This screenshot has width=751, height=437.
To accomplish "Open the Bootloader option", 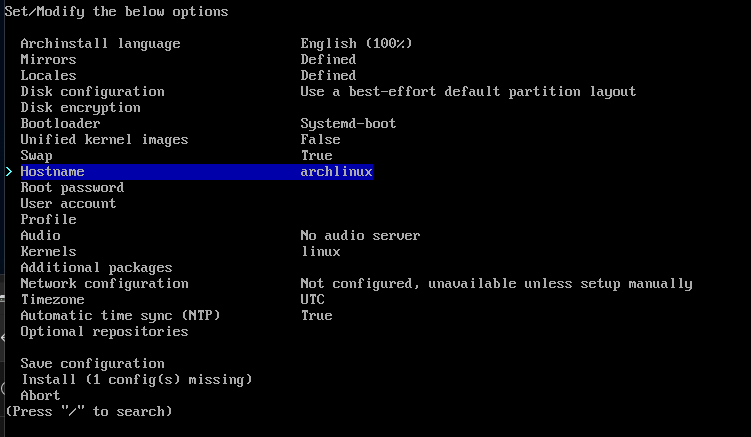I will point(60,124).
